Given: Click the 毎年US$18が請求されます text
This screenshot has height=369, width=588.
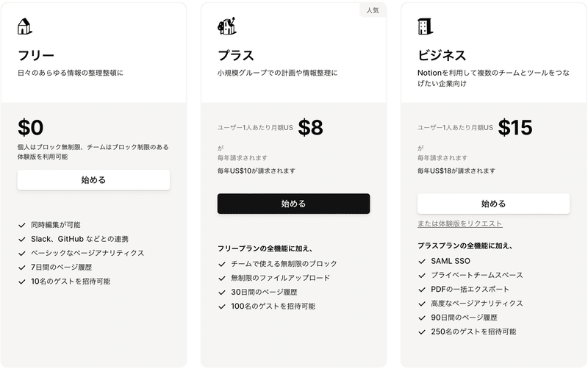Looking at the screenshot, I should pyautogui.click(x=456, y=171).
